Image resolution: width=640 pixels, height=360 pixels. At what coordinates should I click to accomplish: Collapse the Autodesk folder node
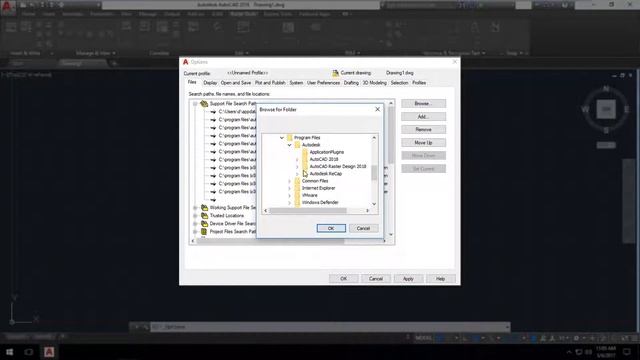click(289, 145)
